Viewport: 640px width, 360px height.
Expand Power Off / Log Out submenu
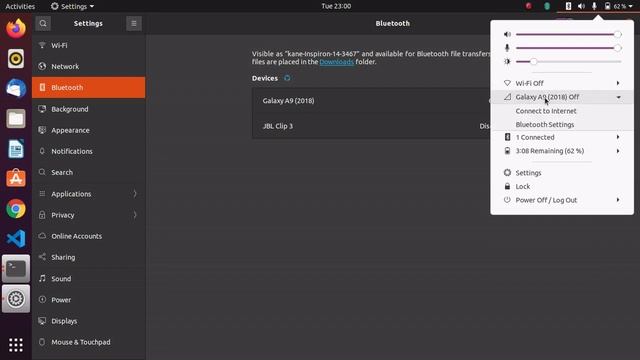pyautogui.click(x=562, y=200)
